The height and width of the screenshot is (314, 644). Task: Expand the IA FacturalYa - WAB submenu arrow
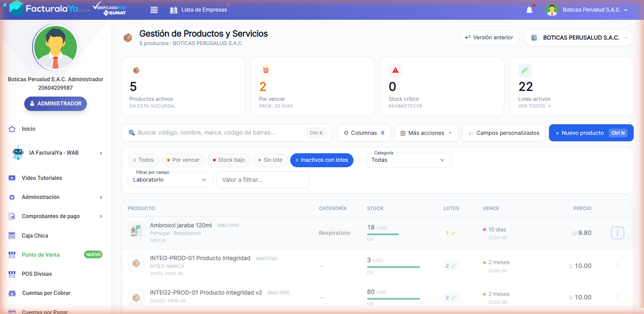[101, 153]
